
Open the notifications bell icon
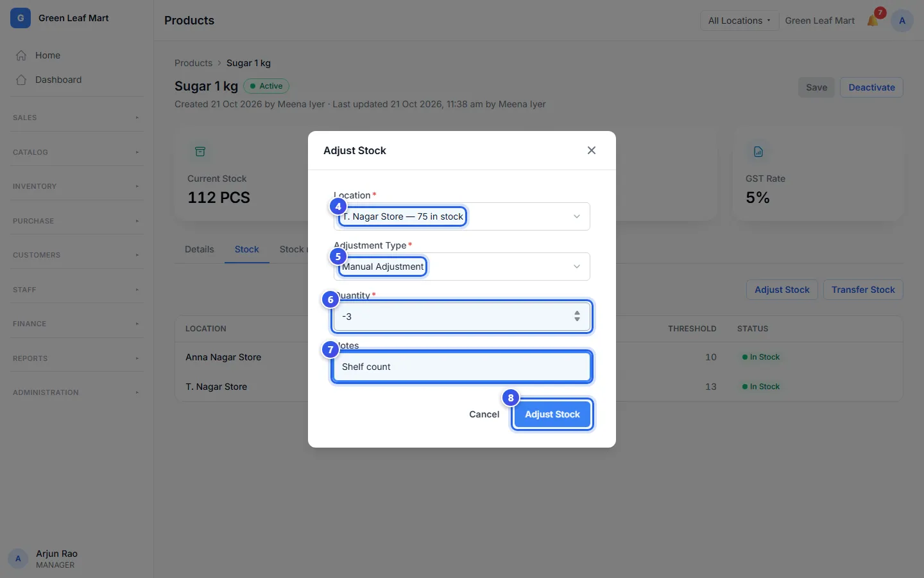click(873, 21)
